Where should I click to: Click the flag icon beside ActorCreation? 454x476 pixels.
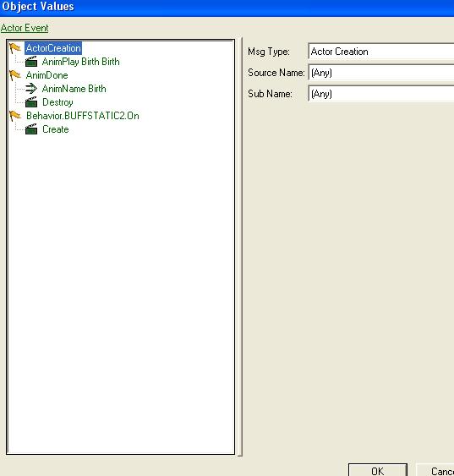click(x=15, y=48)
